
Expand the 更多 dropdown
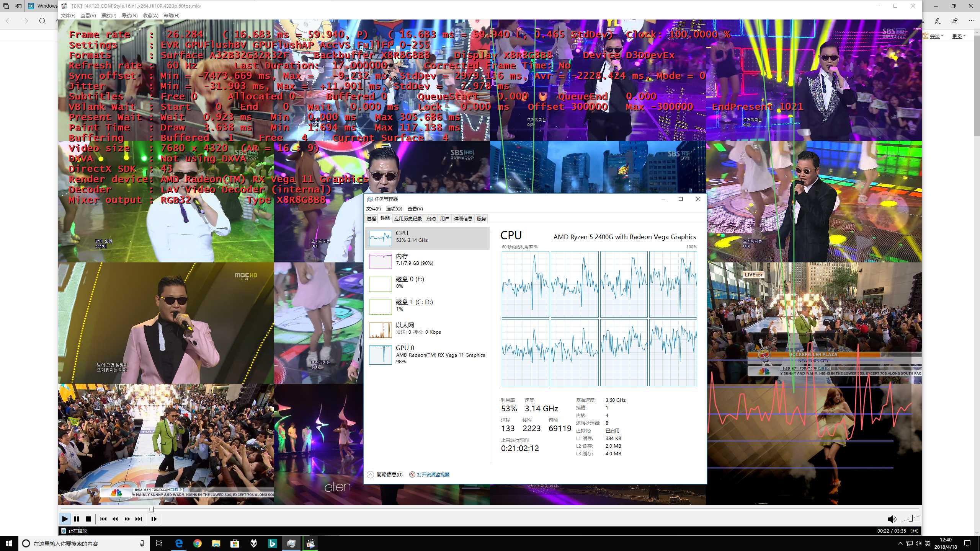958,36
